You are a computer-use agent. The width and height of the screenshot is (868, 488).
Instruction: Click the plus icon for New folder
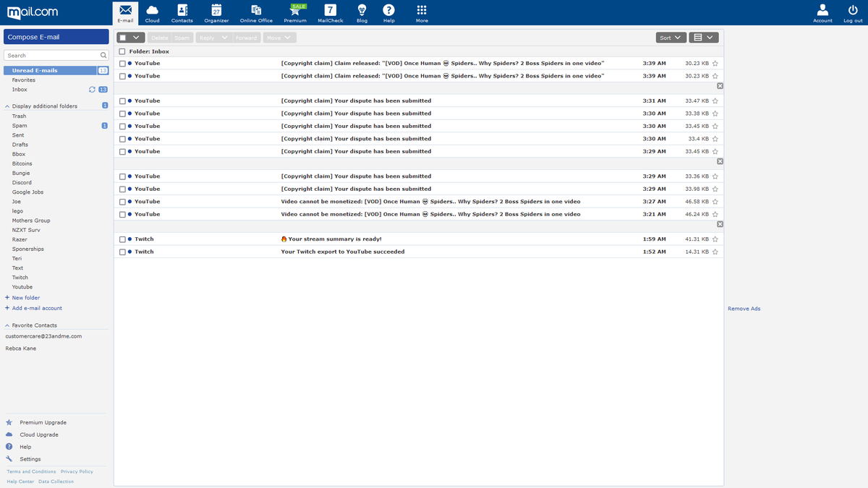tap(7, 298)
